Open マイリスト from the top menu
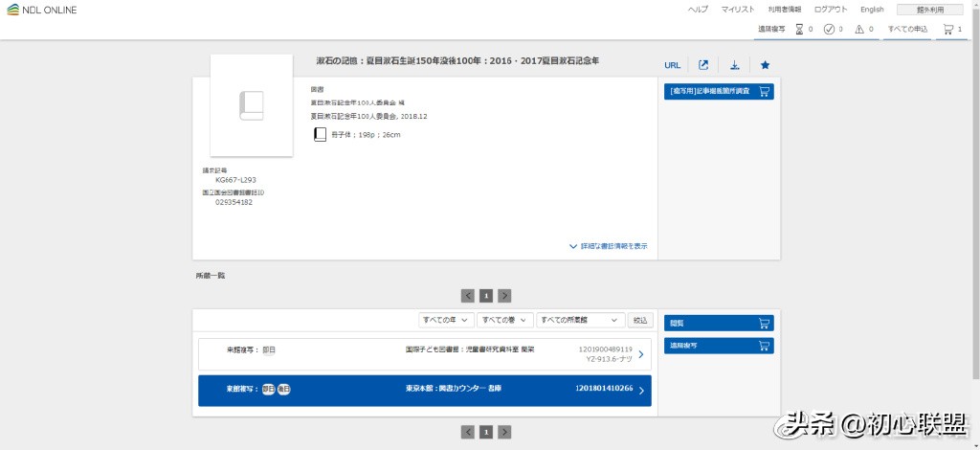This screenshot has height=450, width=980. point(738,10)
